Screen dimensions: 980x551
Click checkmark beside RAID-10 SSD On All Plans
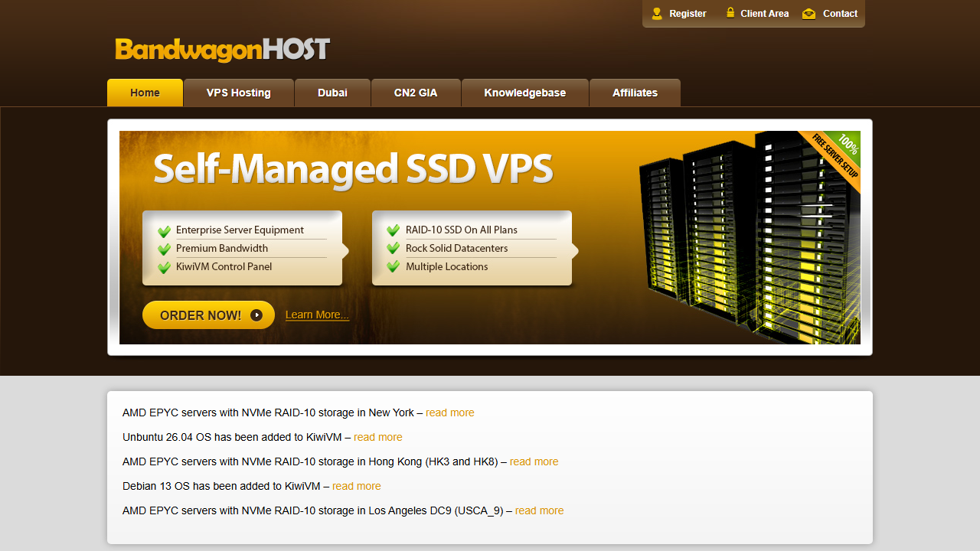pos(394,231)
